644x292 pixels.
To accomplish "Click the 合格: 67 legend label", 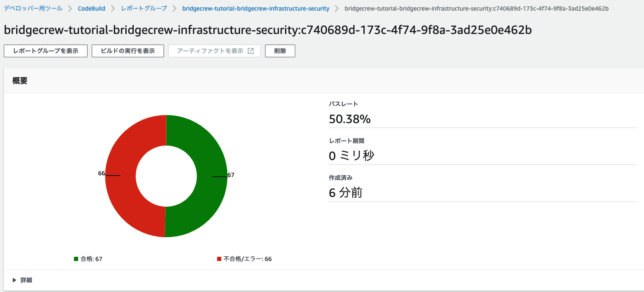I will coord(91,259).
